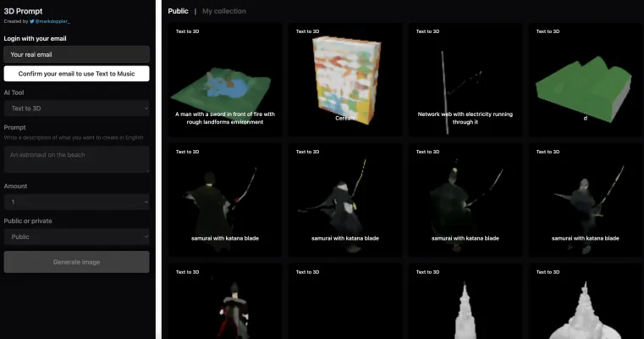Select the first samurai with katana blade card
Screen dimensions: 644x339
coord(225,199)
